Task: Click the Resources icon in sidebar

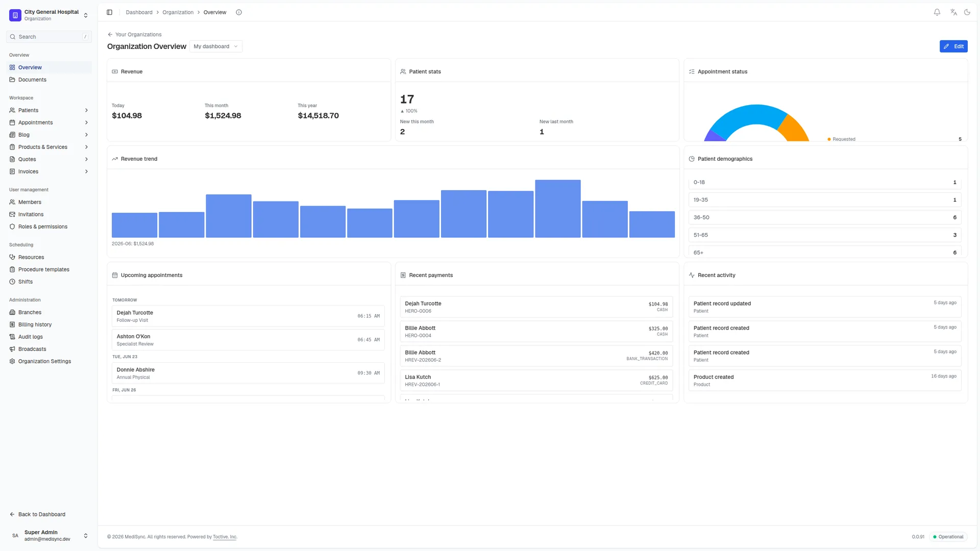Action: click(x=12, y=257)
